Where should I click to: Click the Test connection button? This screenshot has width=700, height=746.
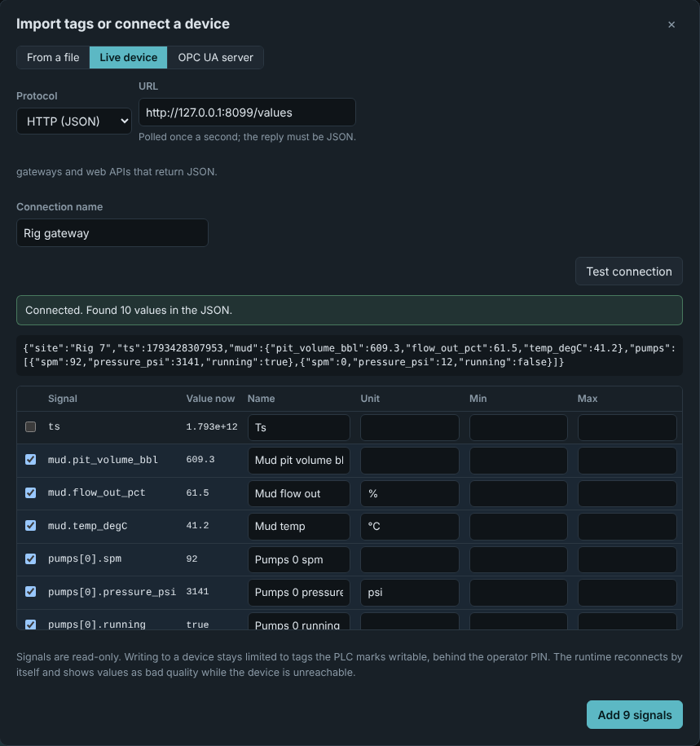point(628,271)
